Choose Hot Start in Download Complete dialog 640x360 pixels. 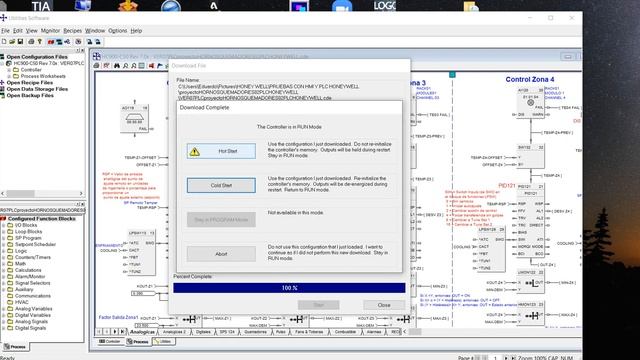(221, 151)
